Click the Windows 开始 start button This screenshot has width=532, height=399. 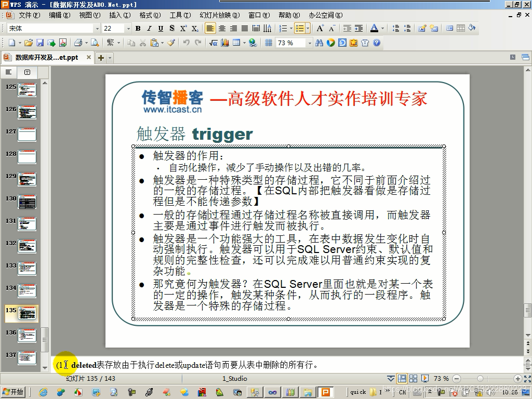13,392
